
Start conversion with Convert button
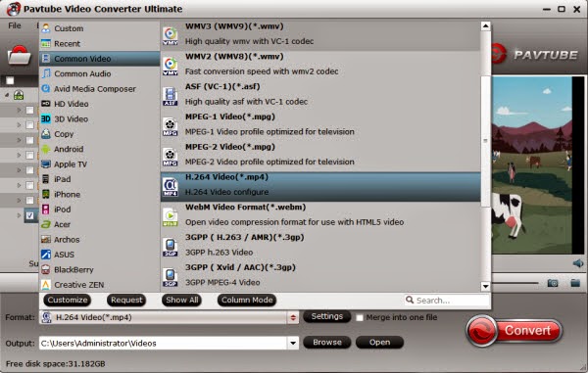pyautogui.click(x=514, y=331)
